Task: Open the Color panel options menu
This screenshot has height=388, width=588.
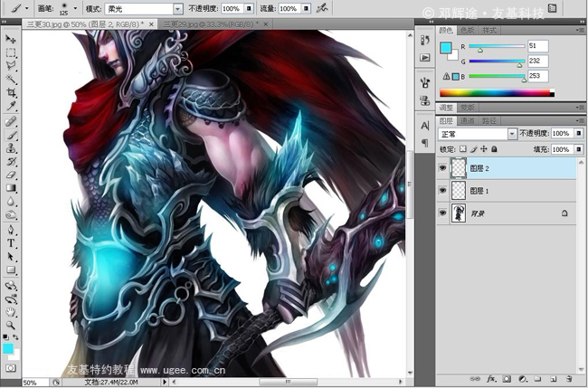Action: click(581, 31)
